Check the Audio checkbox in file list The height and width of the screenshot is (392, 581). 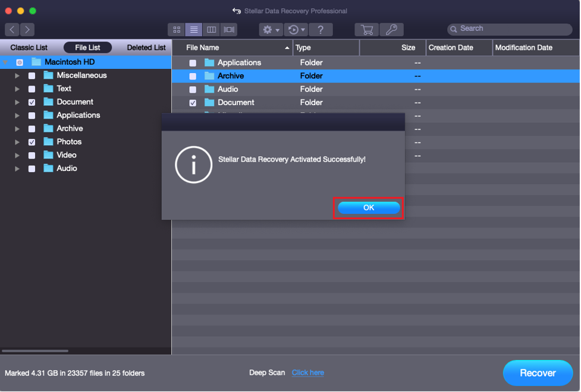pyautogui.click(x=193, y=90)
